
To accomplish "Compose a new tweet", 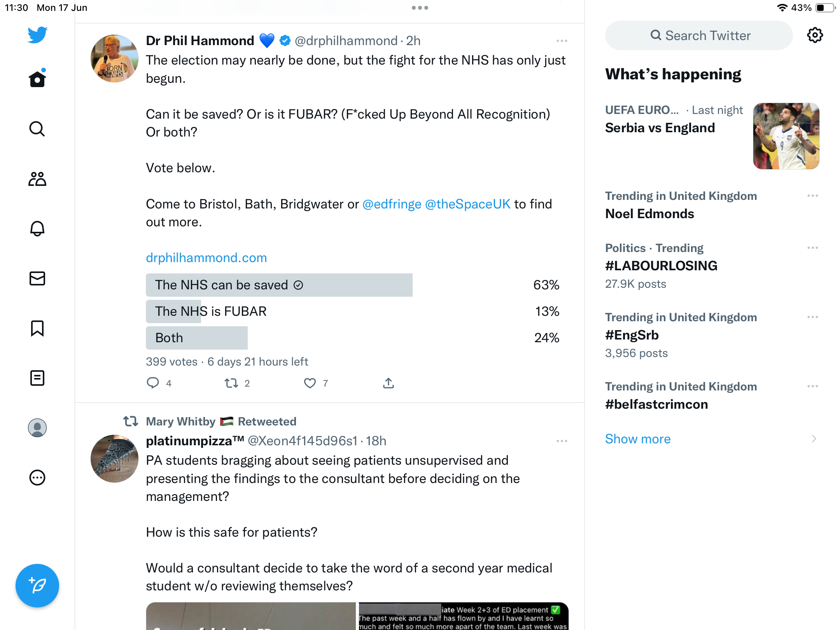I will (x=37, y=586).
